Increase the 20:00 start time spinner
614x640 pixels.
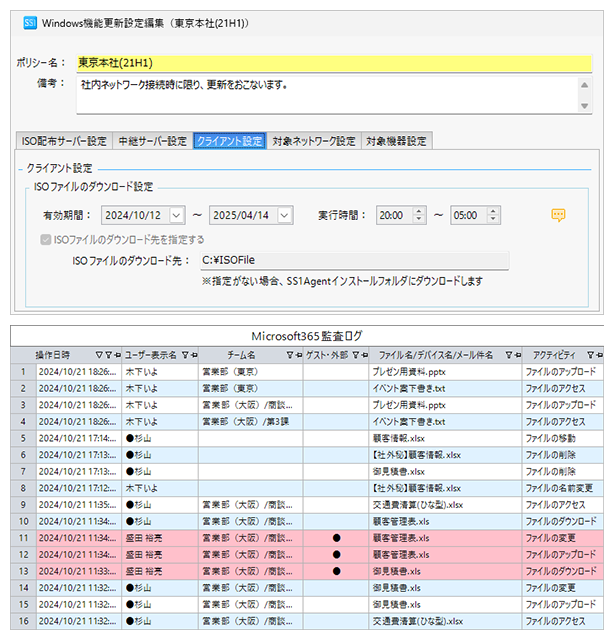[418, 211]
